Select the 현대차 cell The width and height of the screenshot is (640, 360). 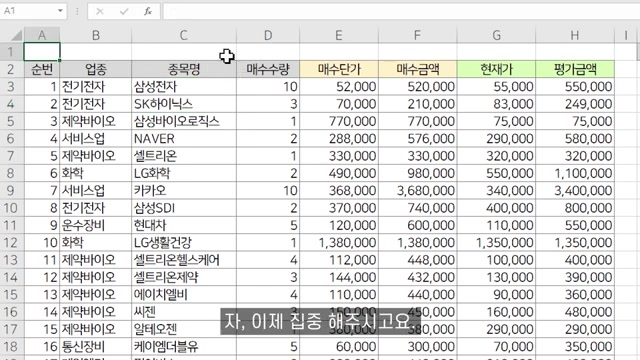click(x=184, y=225)
